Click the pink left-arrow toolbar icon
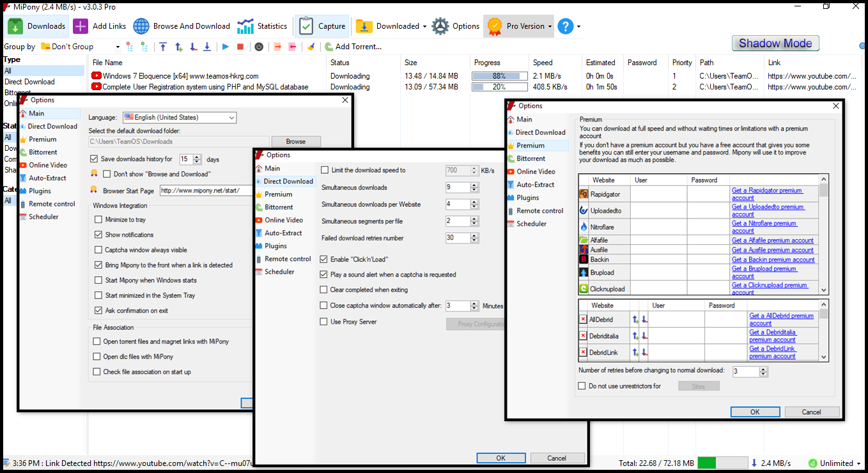 point(292,47)
